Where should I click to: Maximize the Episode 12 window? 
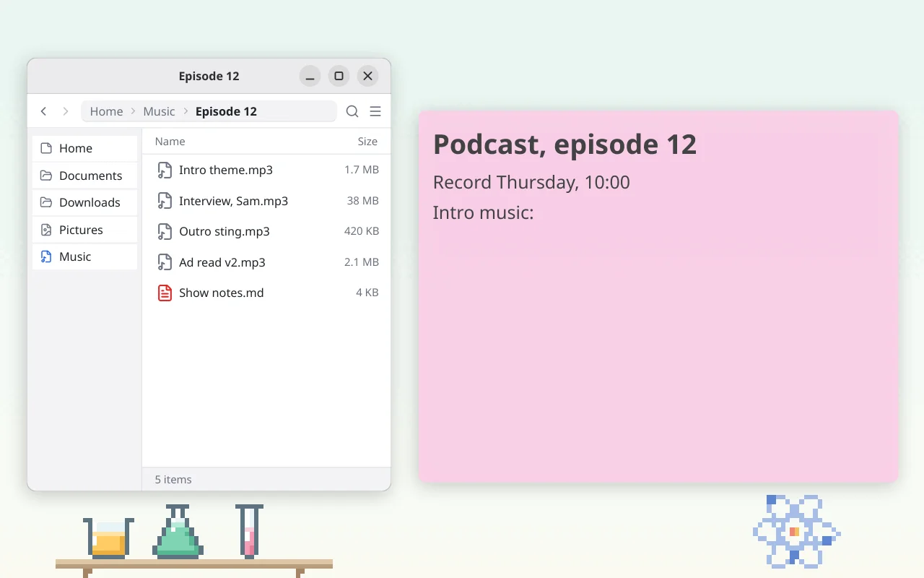tap(339, 76)
